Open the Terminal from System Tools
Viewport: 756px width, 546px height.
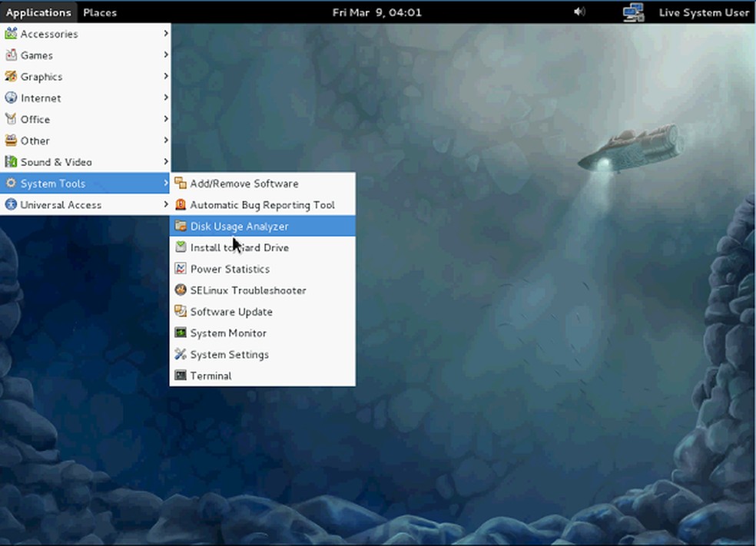[211, 376]
